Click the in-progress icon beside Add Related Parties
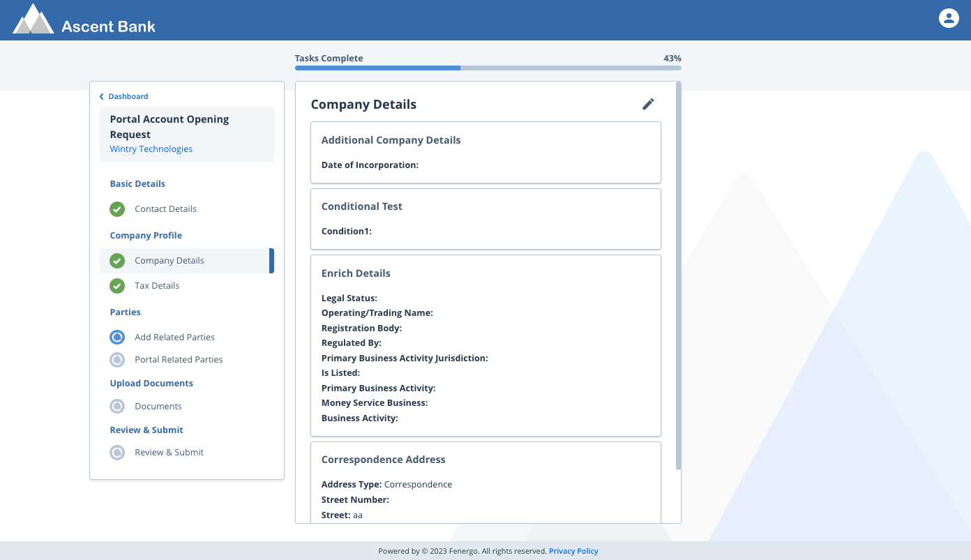 click(x=116, y=337)
